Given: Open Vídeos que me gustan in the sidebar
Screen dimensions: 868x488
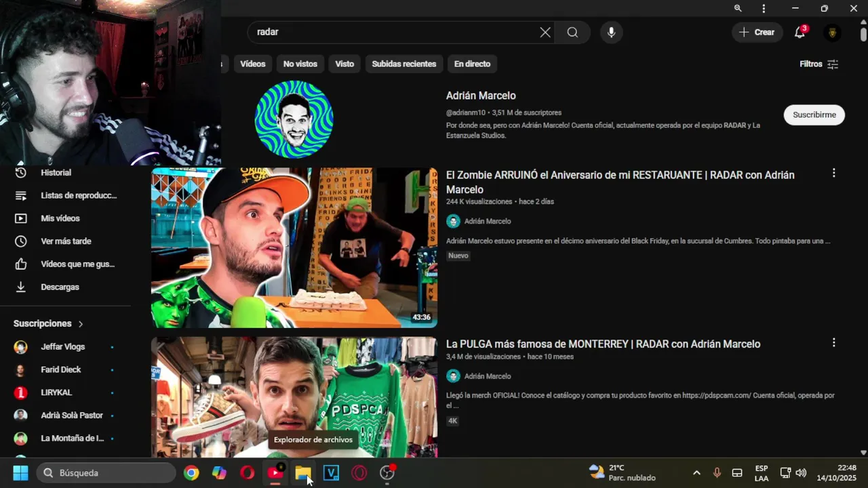Looking at the screenshot, I should [x=66, y=264].
